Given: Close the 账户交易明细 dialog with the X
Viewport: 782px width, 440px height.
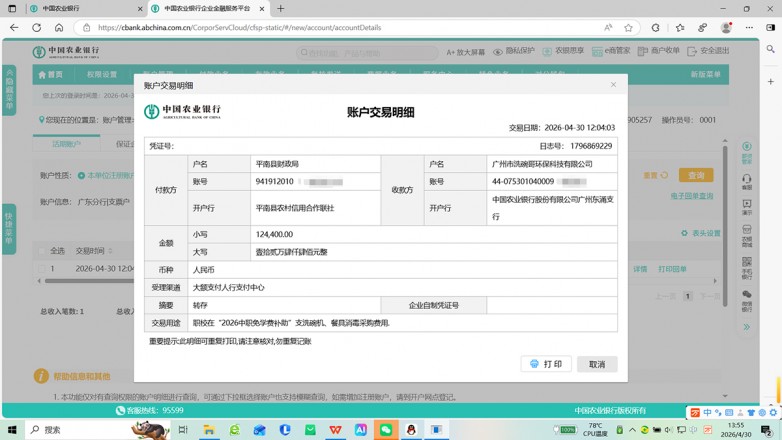Looking at the screenshot, I should point(613,85).
